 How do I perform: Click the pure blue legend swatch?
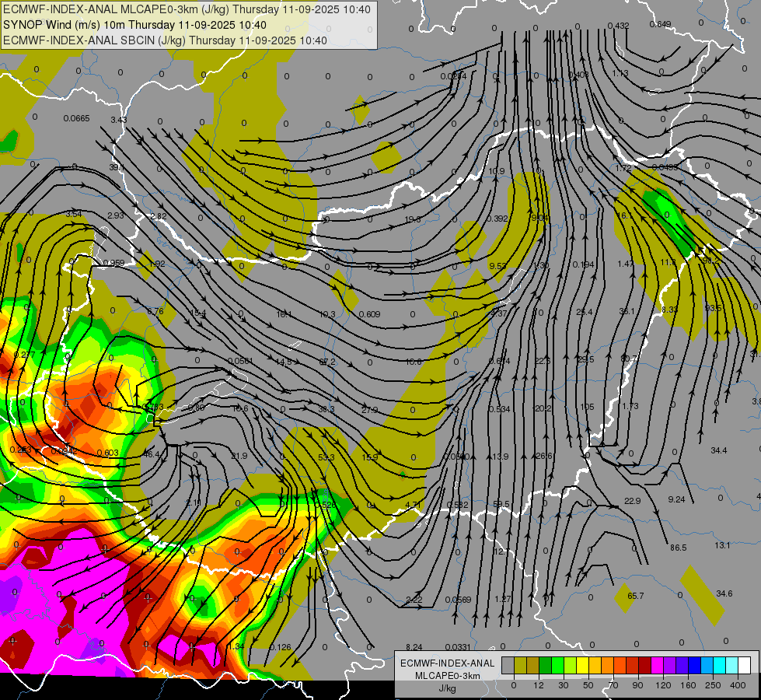point(695,665)
